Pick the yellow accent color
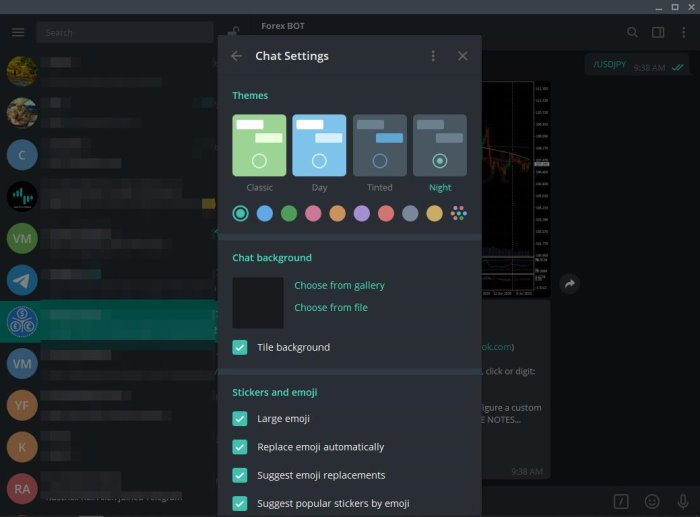Screen dimensions: 700x517 coord(434,213)
